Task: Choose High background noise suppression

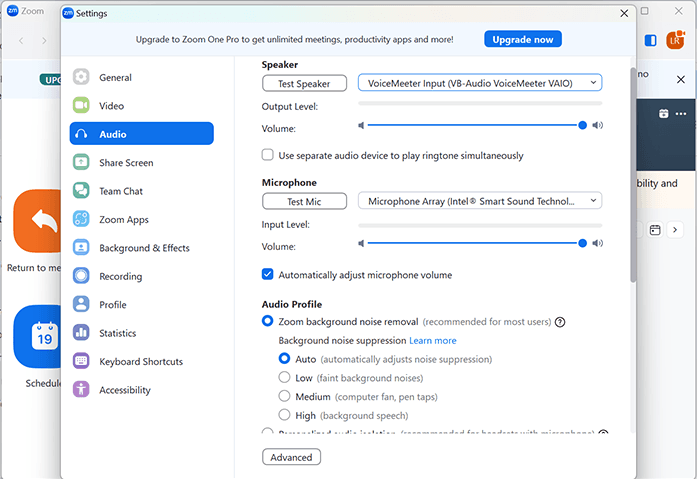Action: point(284,415)
